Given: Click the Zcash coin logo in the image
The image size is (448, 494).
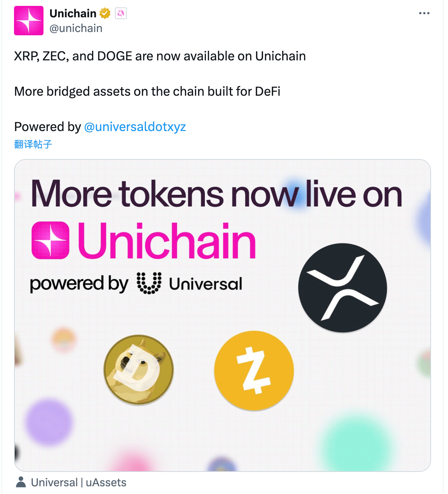Looking at the screenshot, I should click(x=253, y=371).
